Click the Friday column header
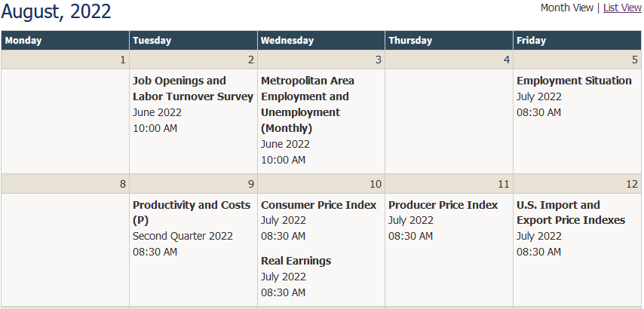The image size is (644, 309). click(577, 40)
